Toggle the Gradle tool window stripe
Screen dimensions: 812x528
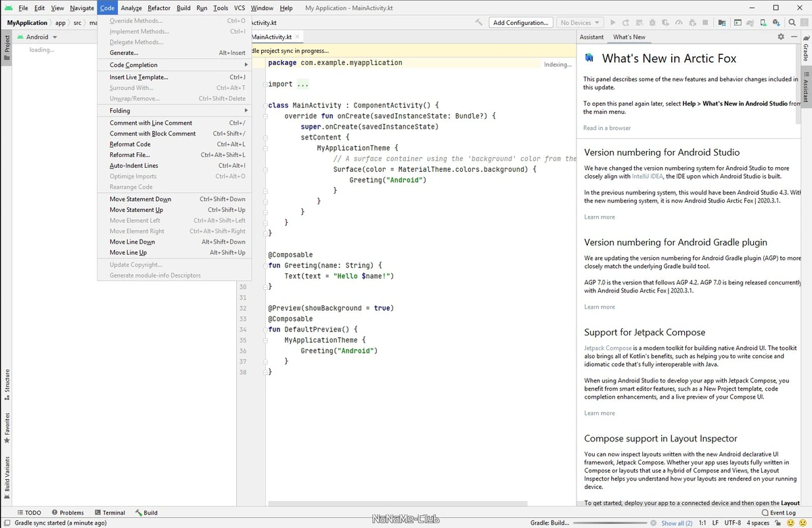pos(806,47)
